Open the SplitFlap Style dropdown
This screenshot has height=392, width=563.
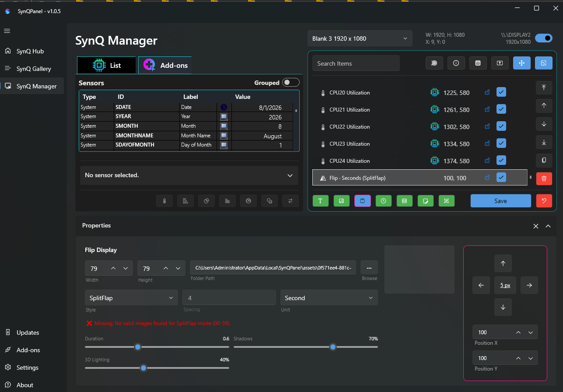pos(131,298)
